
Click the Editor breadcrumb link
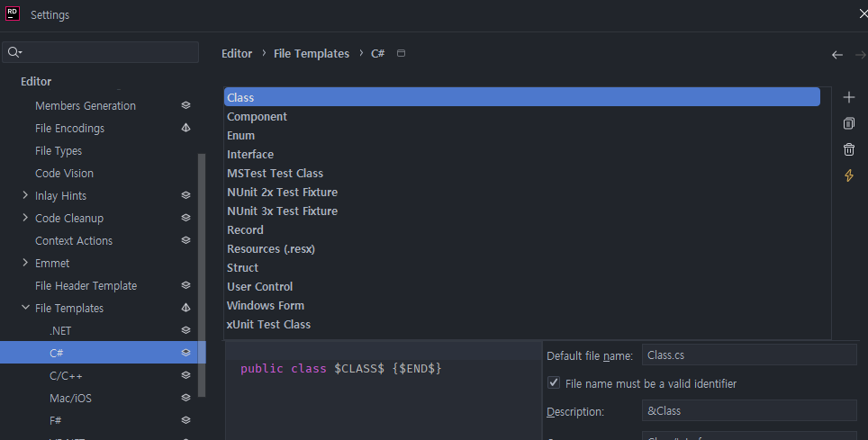pos(237,54)
